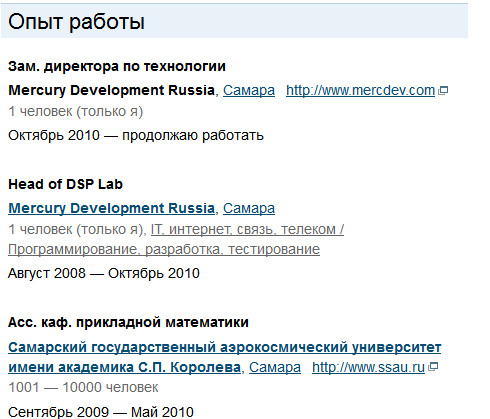Click the 1001 — 10000 человек text
Screen dimensions: 490x419
(83, 387)
